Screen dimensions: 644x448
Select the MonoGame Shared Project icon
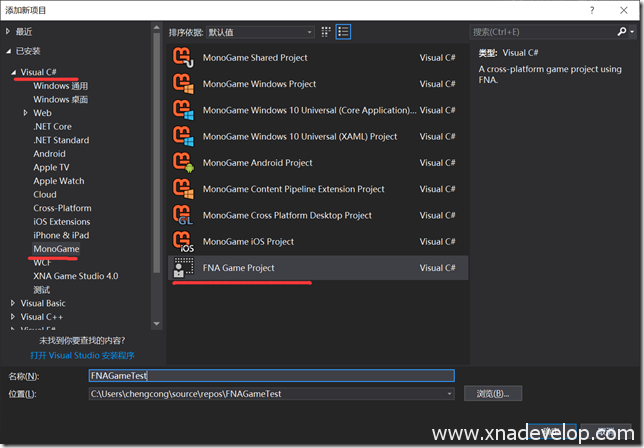point(183,58)
